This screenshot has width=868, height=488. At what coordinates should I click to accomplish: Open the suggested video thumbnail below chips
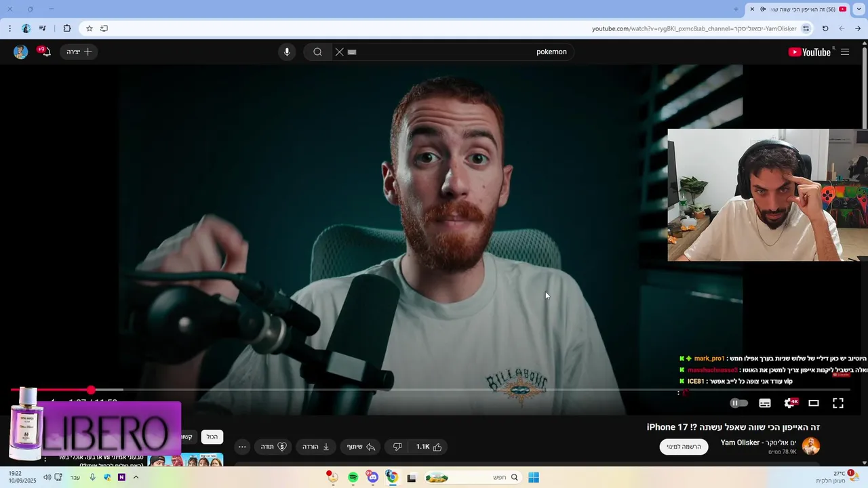(186, 460)
